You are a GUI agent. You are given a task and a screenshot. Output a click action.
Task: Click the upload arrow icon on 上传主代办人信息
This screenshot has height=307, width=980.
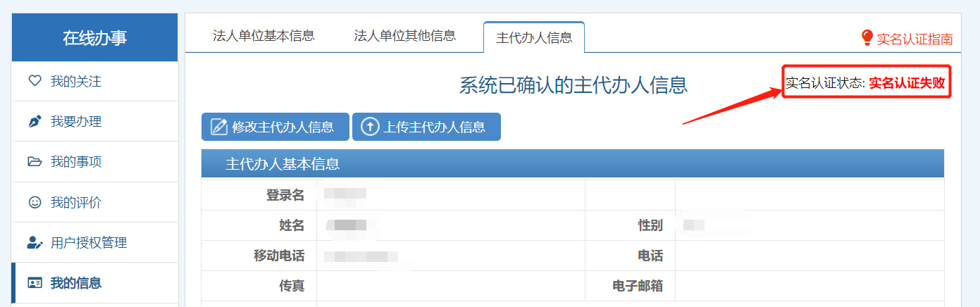pyautogui.click(x=370, y=127)
